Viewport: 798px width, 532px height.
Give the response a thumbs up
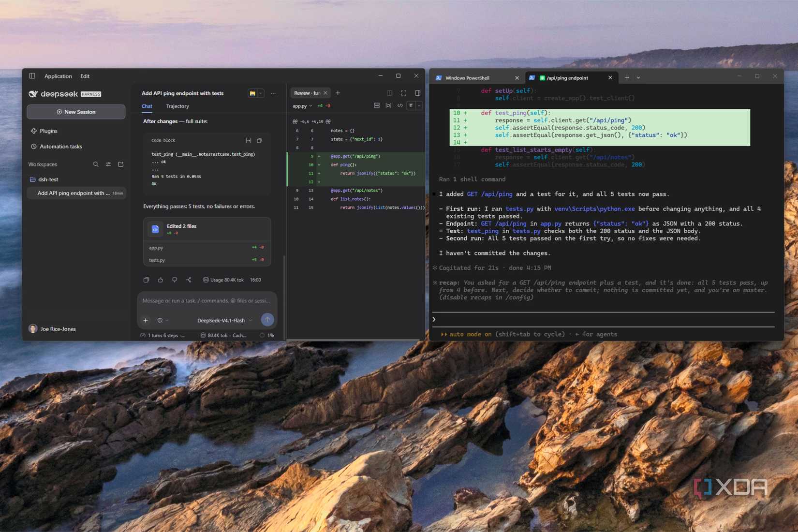coord(161,280)
